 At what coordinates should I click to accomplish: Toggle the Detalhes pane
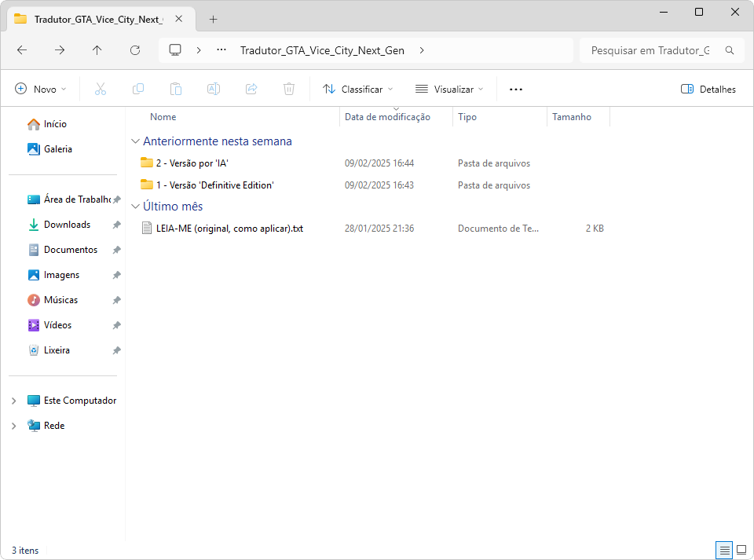(x=708, y=89)
